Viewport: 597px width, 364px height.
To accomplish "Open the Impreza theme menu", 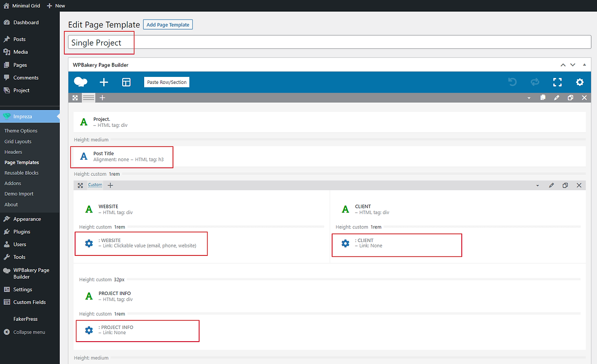I will [x=30, y=116].
